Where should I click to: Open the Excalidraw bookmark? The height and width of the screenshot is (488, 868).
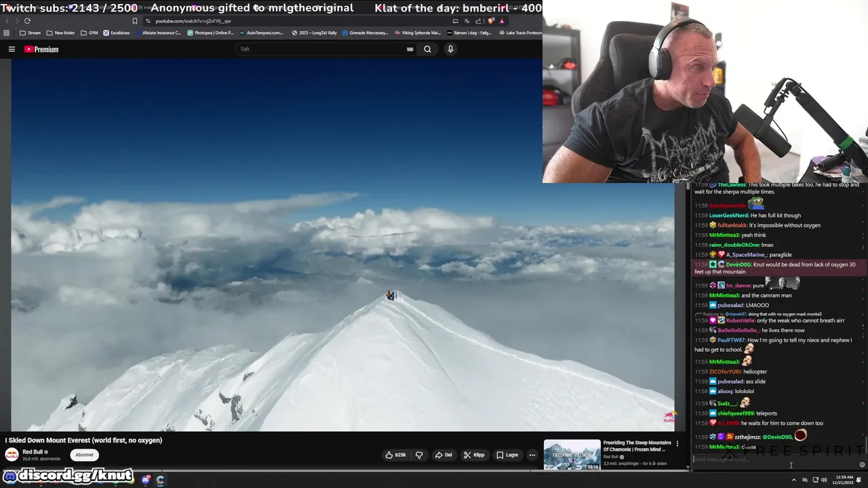(117, 33)
